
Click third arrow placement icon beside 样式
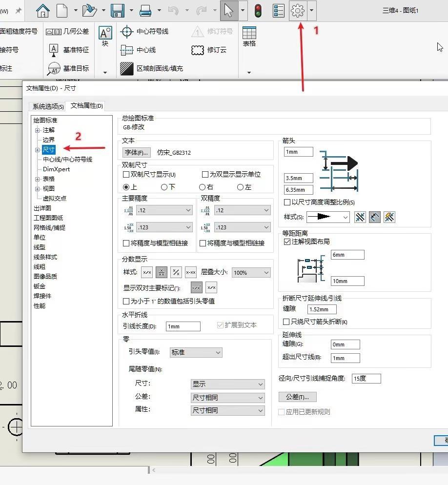click(x=389, y=217)
